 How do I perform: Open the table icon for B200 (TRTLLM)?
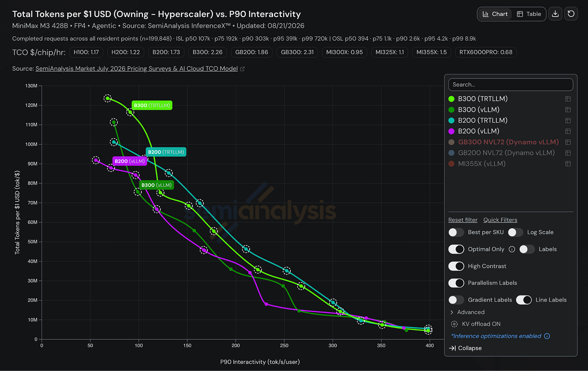coord(568,120)
